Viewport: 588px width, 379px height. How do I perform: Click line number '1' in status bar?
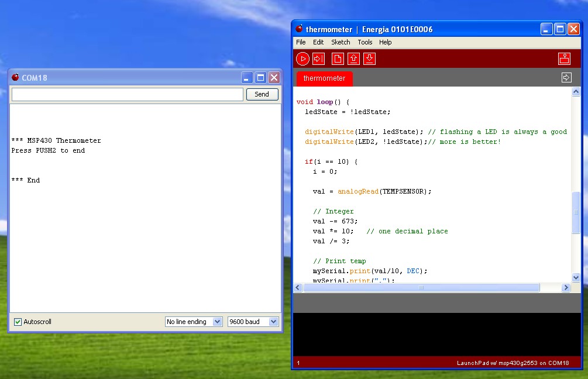[x=298, y=363]
